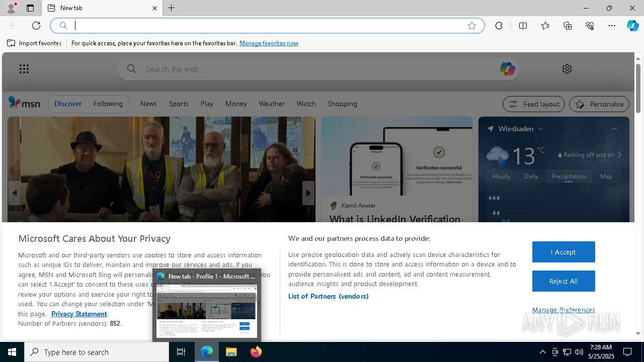Focus the address bar input

pyautogui.click(x=267, y=26)
